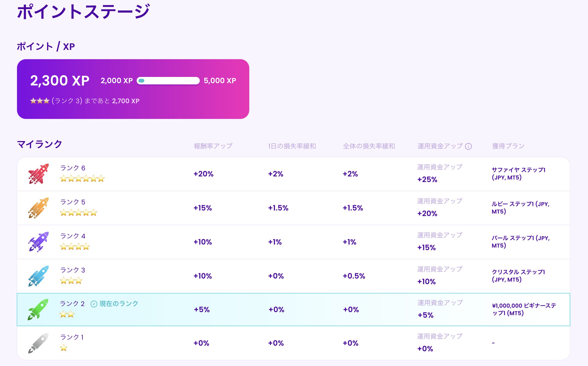Click the gray Rank 1 rocket icon

(x=38, y=343)
